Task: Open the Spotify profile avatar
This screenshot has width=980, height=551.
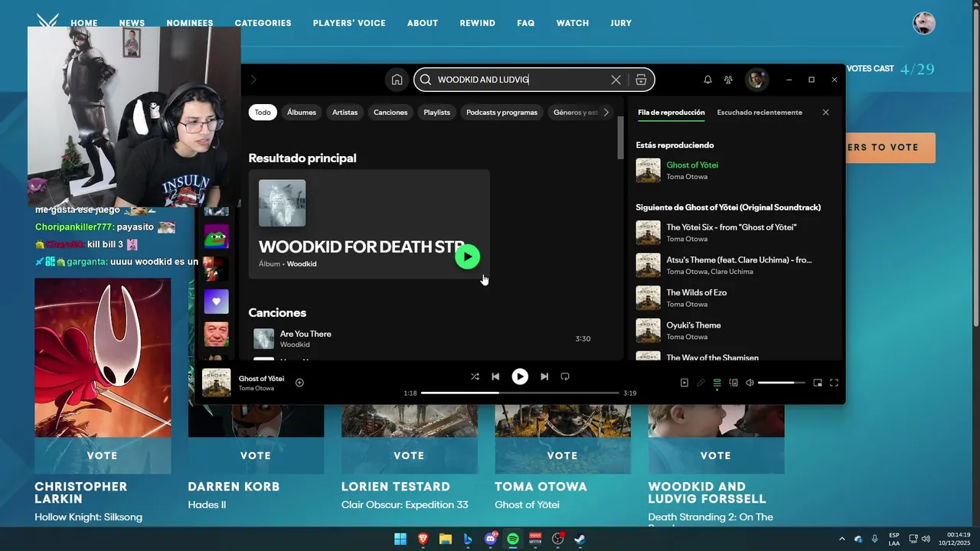Action: click(x=756, y=80)
